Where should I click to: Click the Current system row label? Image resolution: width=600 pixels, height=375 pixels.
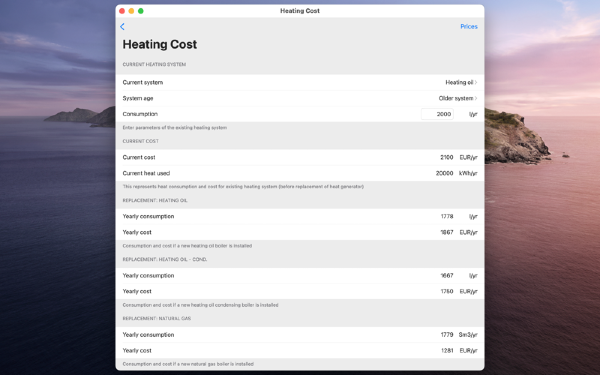click(143, 82)
